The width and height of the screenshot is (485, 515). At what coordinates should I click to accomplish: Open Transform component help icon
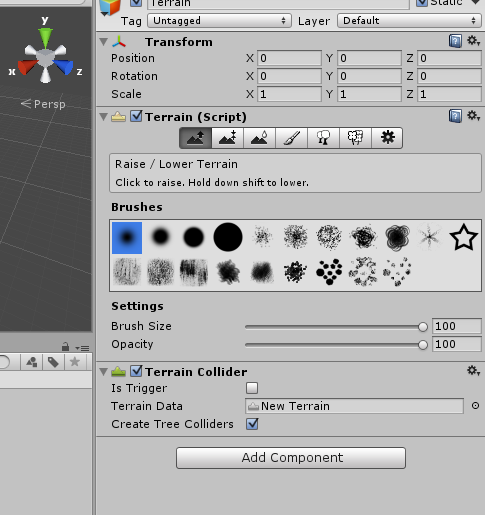pyautogui.click(x=455, y=41)
